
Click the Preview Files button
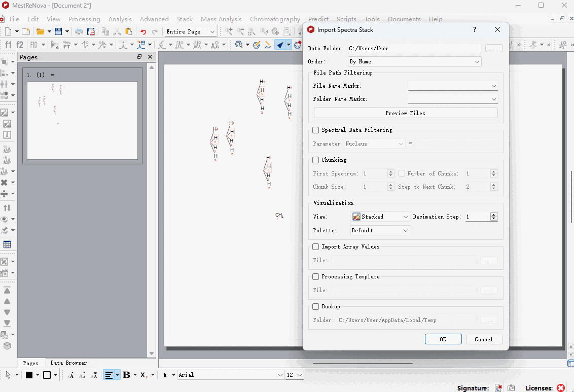pos(405,113)
